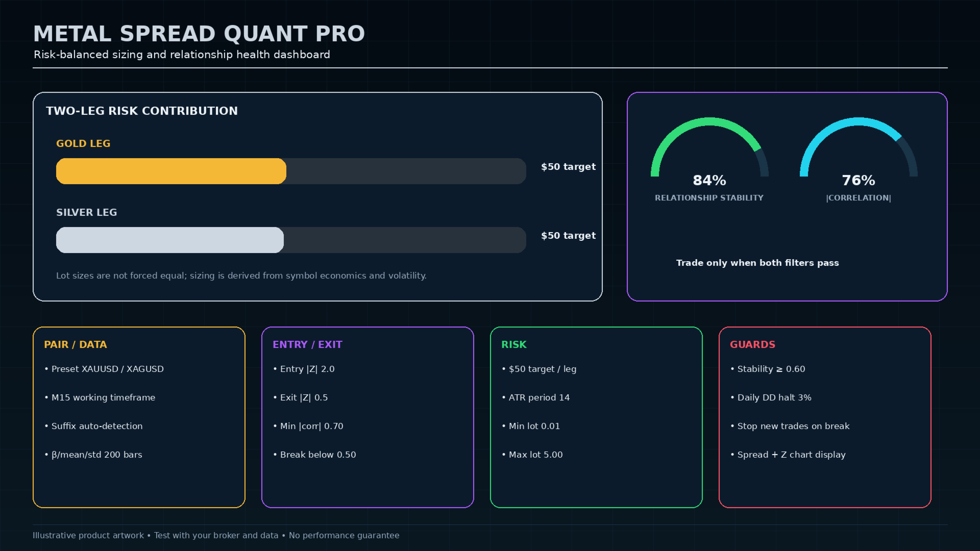Screen dimensions: 980x551
Task: Click Trade only when both filters pass
Action: click(757, 263)
